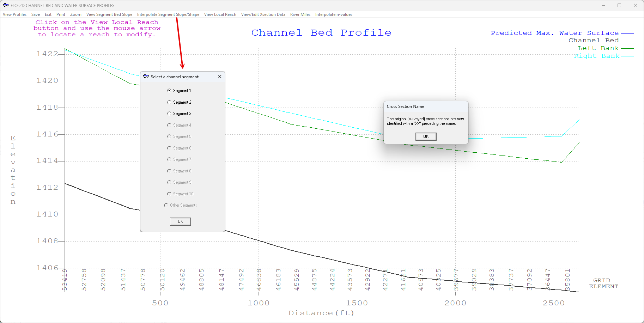The image size is (644, 323).
Task: Pick Segment 3 in the segment list
Action: [169, 114]
